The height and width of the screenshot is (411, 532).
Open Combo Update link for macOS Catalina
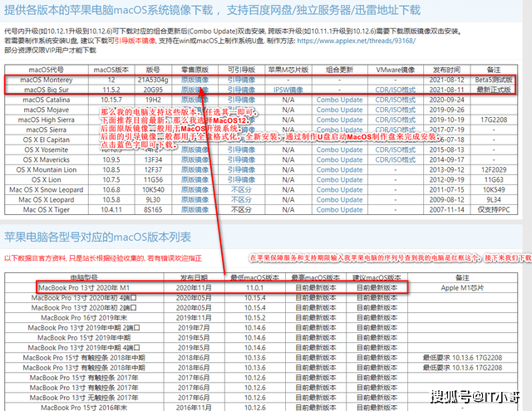(x=339, y=100)
